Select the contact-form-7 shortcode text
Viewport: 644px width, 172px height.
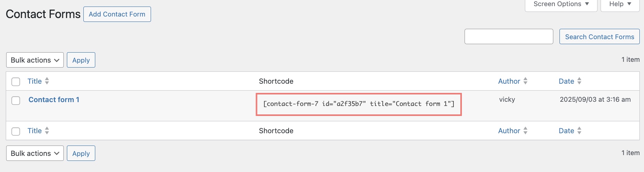[x=359, y=104]
